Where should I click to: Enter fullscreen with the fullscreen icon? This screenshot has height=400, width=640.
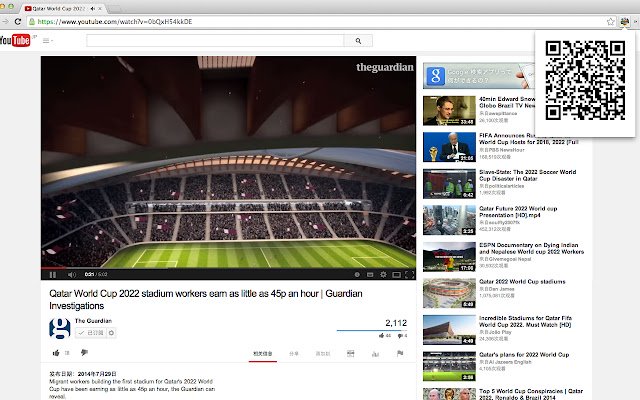coord(409,275)
